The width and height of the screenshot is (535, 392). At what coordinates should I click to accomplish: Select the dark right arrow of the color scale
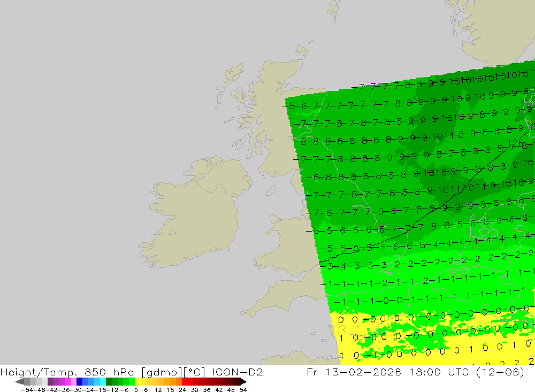(x=242, y=381)
